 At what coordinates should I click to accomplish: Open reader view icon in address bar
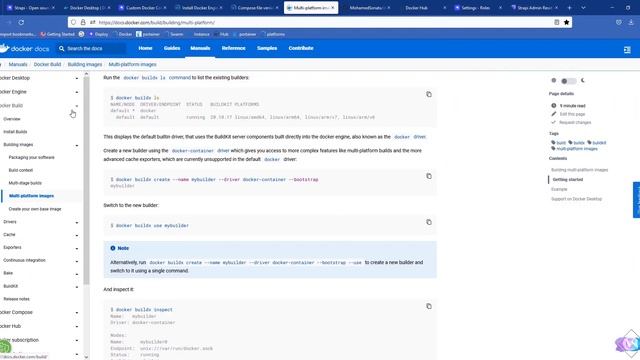point(556,22)
